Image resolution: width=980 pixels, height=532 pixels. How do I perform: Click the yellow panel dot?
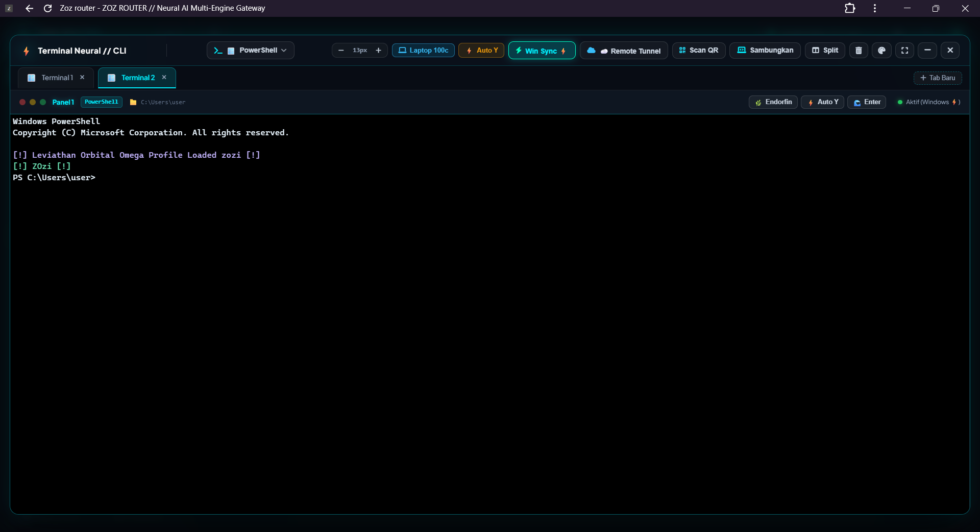point(33,102)
